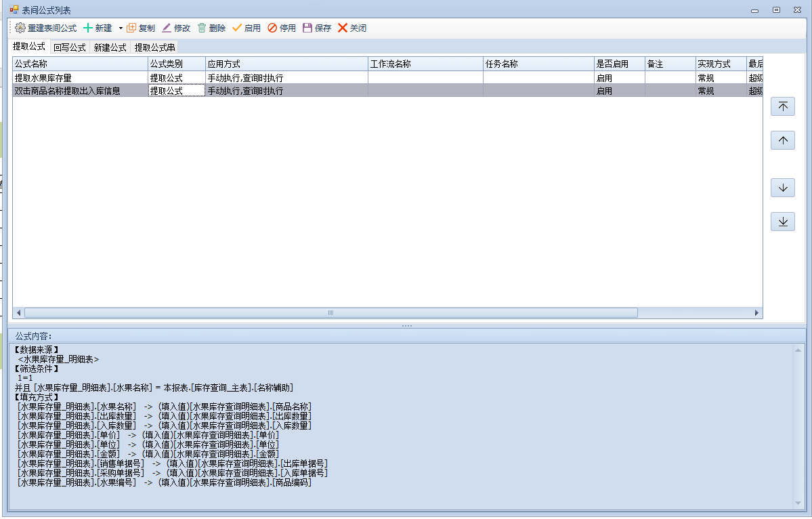Move selected formula down one row
This screenshot has width=812, height=519.
783,188
